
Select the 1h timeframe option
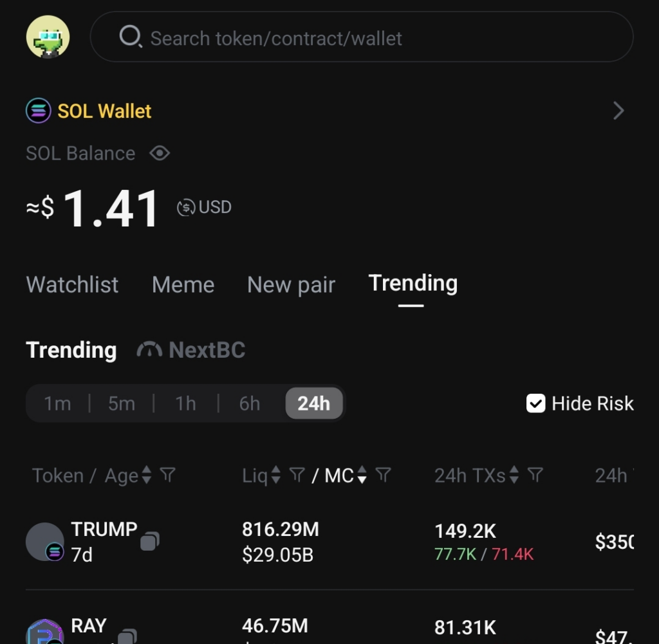tap(185, 403)
